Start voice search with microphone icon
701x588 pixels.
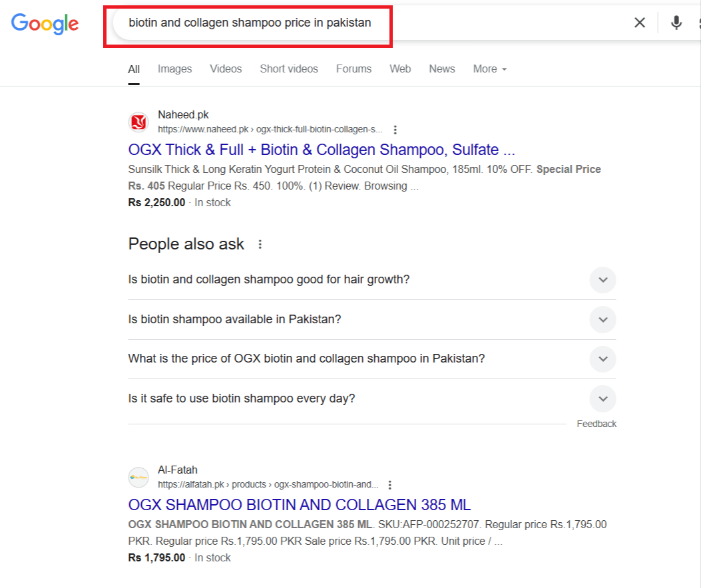tap(676, 23)
